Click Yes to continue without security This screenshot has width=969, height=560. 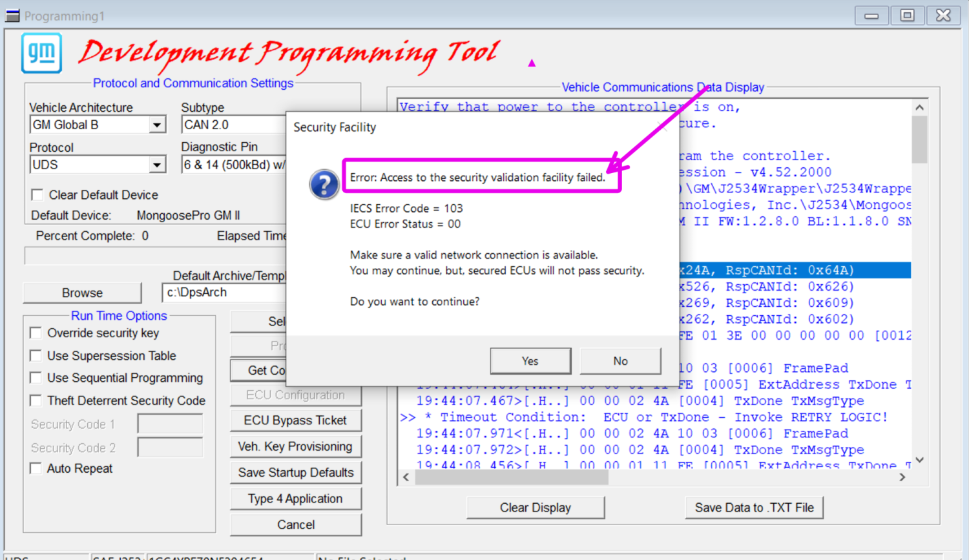530,361
